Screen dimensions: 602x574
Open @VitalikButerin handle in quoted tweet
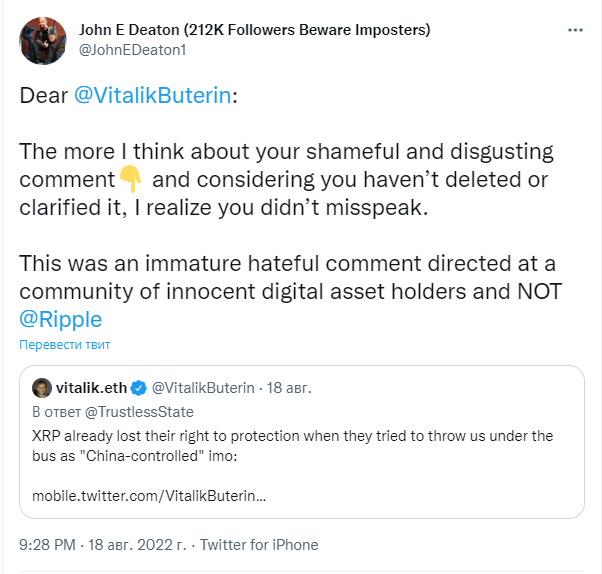tap(203, 388)
